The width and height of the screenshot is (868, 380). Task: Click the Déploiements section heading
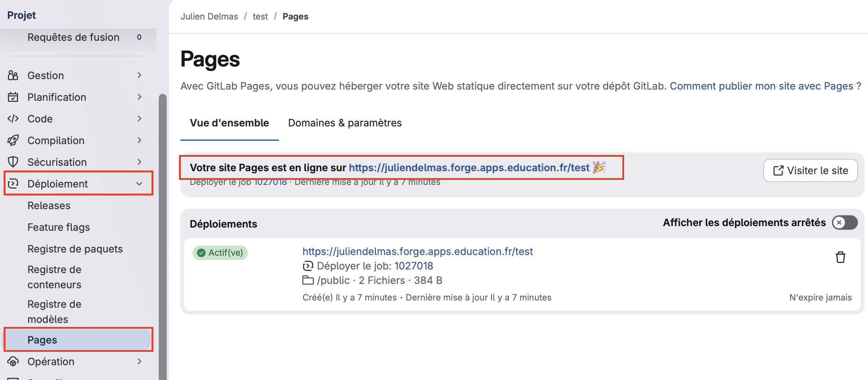223,224
